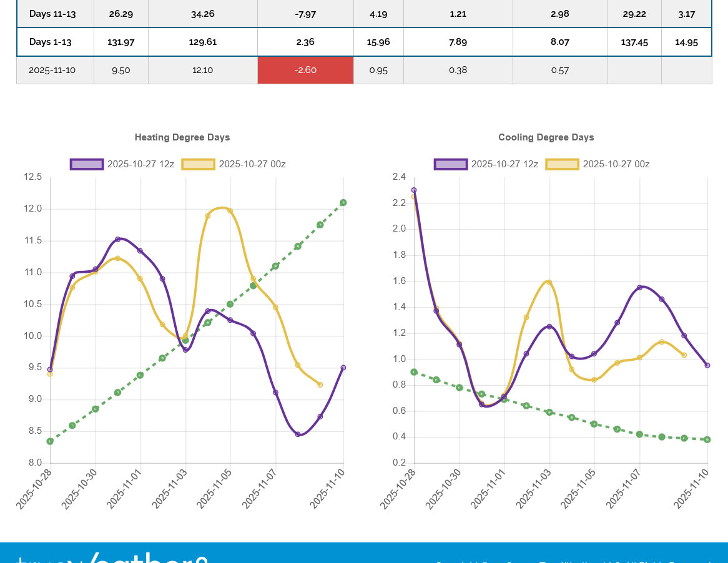Viewport: 728px width, 563px height.
Task: Toggle 2025-10-27 00z series in Heating chart legend
Action: (x=234, y=164)
